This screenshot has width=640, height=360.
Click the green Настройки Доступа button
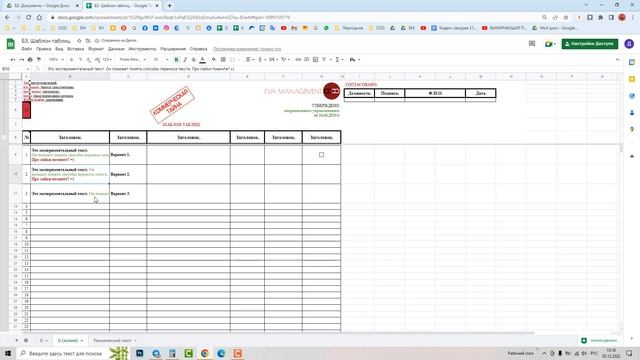pos(590,44)
